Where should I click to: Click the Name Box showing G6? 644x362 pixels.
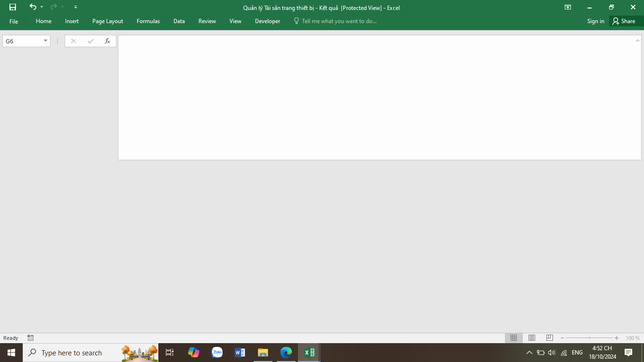click(x=23, y=41)
